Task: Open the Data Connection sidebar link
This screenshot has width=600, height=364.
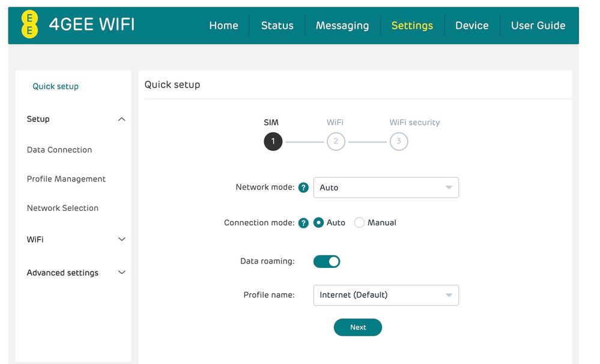Action: tap(59, 150)
